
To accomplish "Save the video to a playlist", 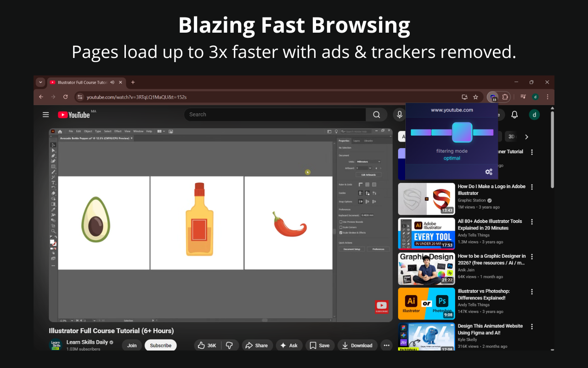I will click(320, 345).
